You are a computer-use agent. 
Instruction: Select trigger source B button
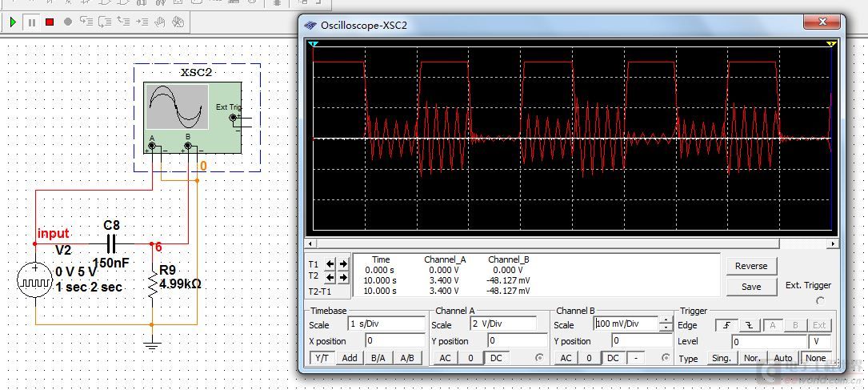point(795,325)
